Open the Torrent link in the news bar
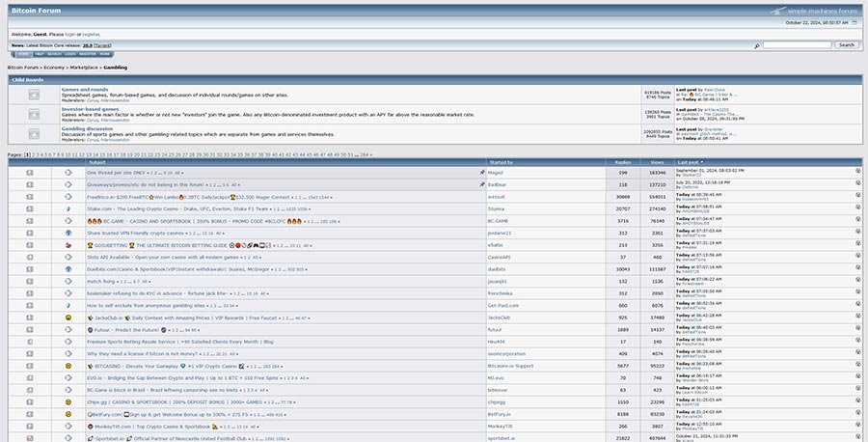 coord(102,45)
